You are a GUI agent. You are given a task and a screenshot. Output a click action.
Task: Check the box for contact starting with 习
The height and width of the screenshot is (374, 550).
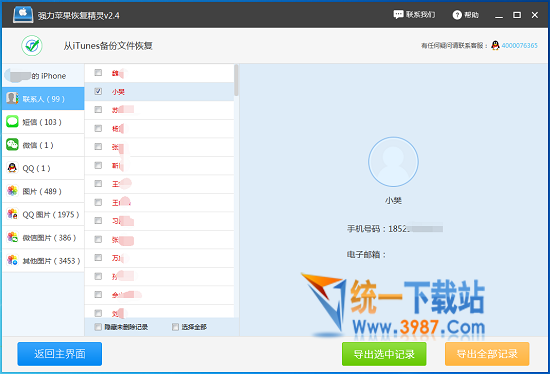[98, 221]
